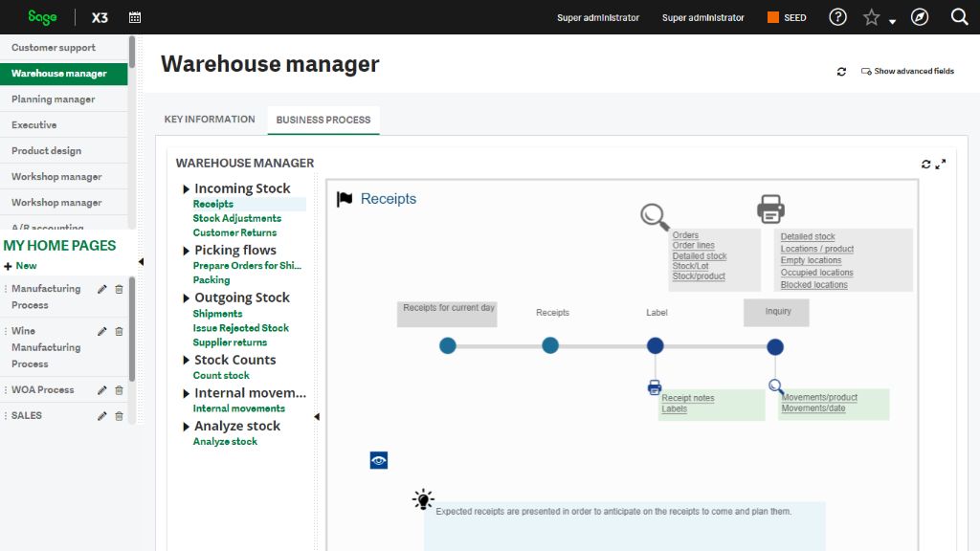This screenshot has width=980, height=551.
Task: Collapse the left sidebar with arrow
Action: pos(141,262)
